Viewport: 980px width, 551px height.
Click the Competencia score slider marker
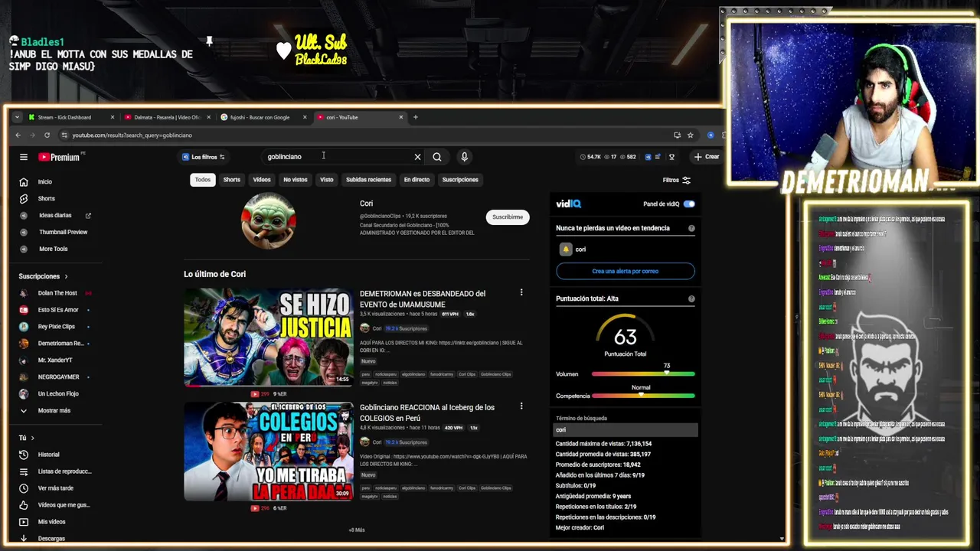point(641,395)
